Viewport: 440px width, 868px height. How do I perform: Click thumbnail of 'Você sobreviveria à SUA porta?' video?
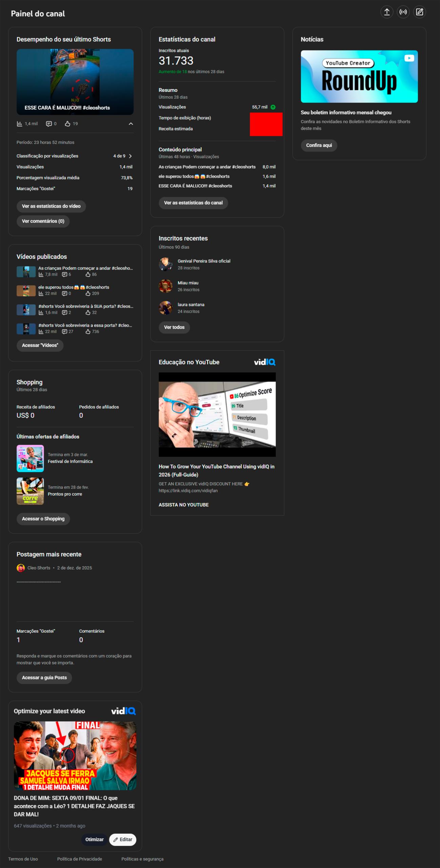pyautogui.click(x=26, y=309)
